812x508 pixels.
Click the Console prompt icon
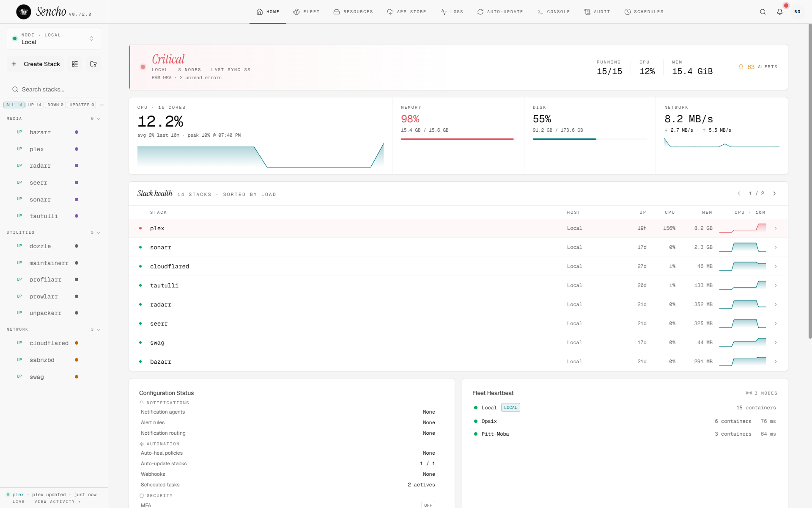point(540,12)
